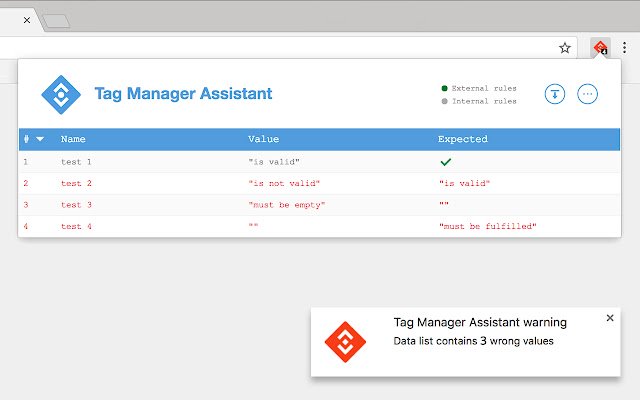The width and height of the screenshot is (640, 400).
Task: Click the value "is valid" in the test 1 row
Action: tap(274, 162)
